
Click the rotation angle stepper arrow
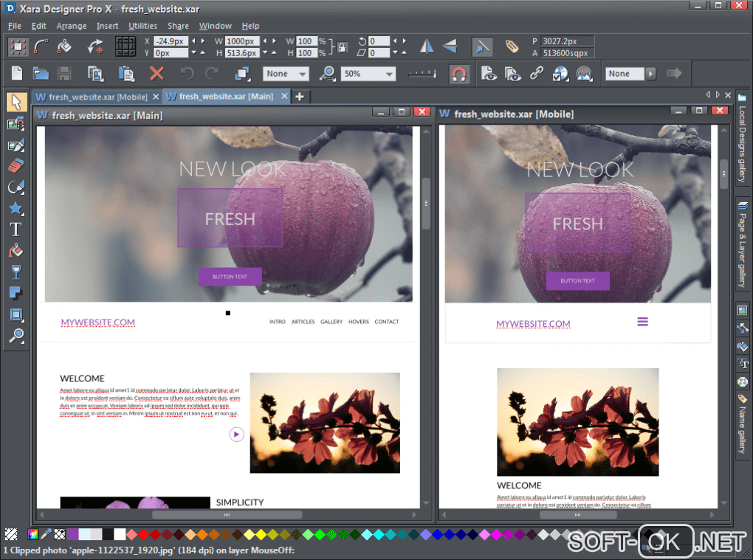point(405,41)
